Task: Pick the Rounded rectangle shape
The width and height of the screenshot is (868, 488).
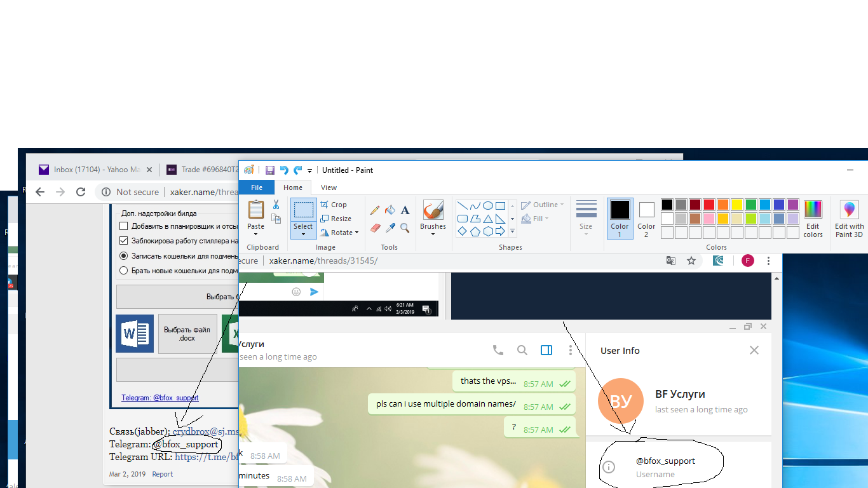Action: (463, 219)
